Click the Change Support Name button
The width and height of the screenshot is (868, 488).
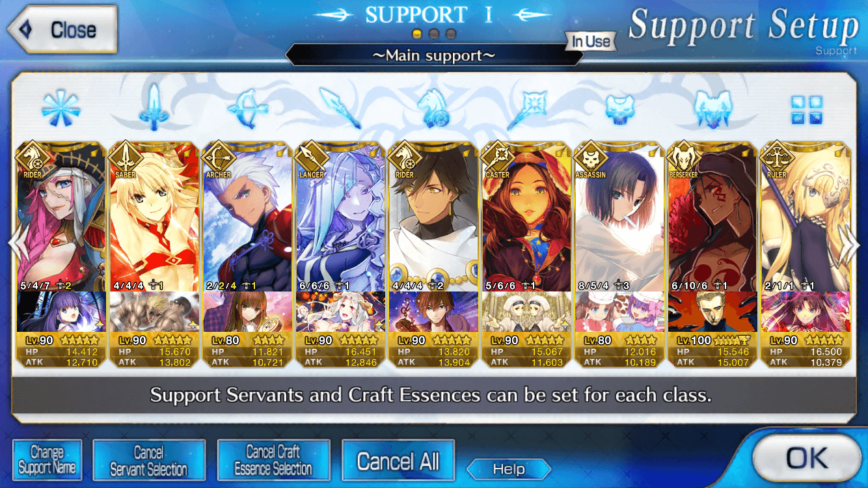pos(47,460)
